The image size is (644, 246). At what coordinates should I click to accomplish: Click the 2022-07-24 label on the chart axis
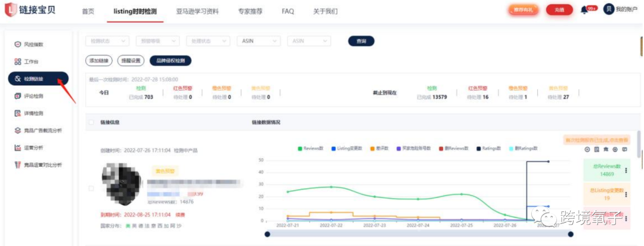tap(418, 225)
